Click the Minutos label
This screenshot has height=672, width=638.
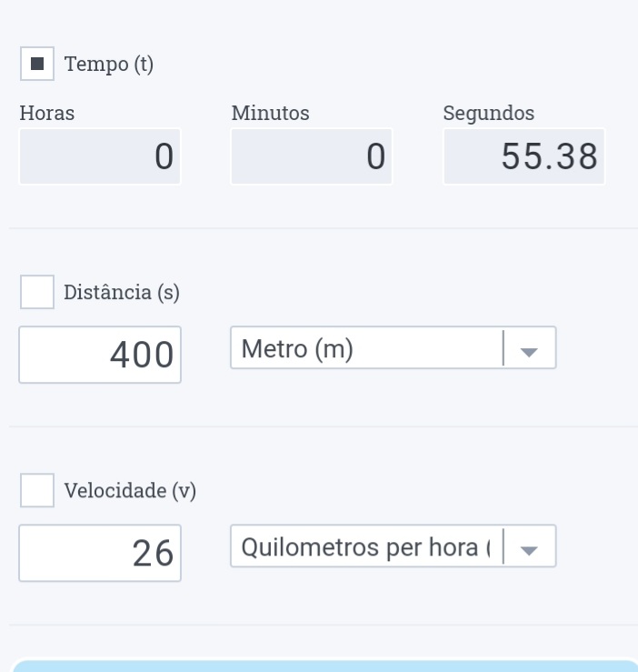(271, 114)
